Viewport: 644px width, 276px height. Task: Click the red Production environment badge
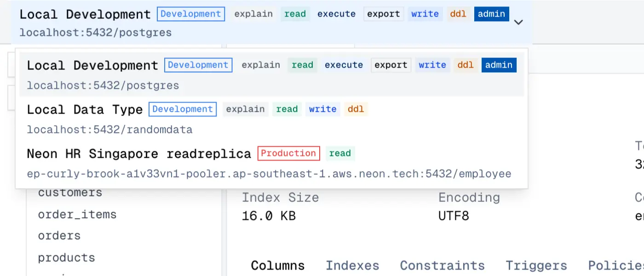[288, 154]
